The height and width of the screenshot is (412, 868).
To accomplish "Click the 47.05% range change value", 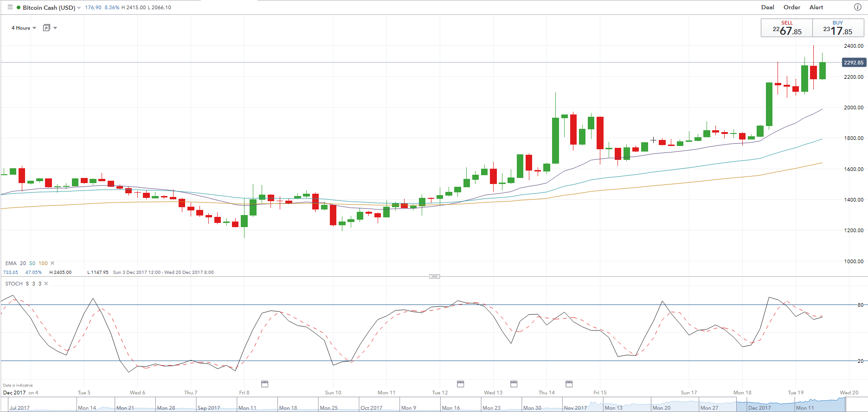I will coord(33,273).
